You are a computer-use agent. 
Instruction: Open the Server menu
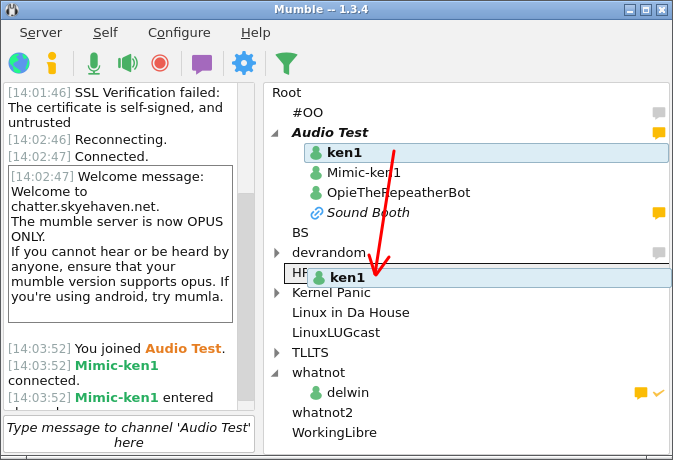[x=40, y=32]
